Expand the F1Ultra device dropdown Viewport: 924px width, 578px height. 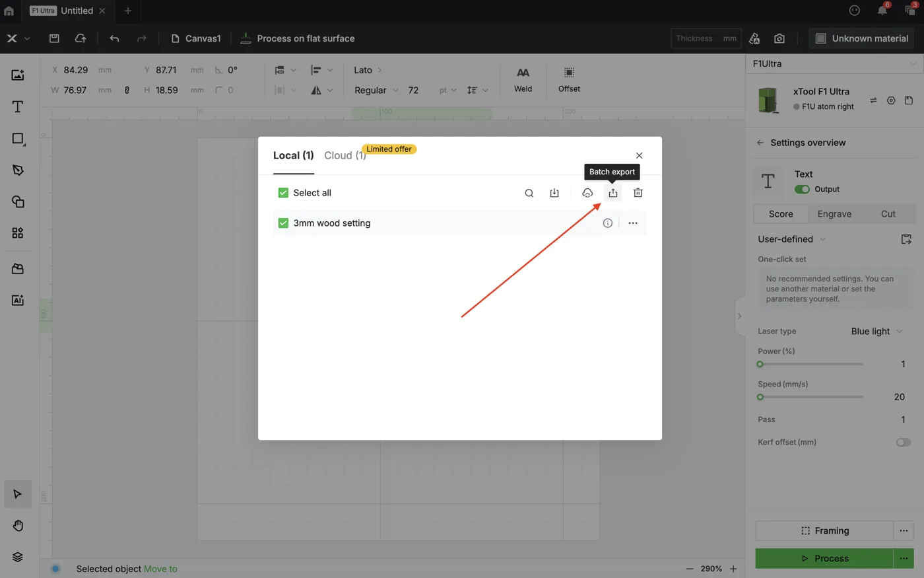point(834,64)
